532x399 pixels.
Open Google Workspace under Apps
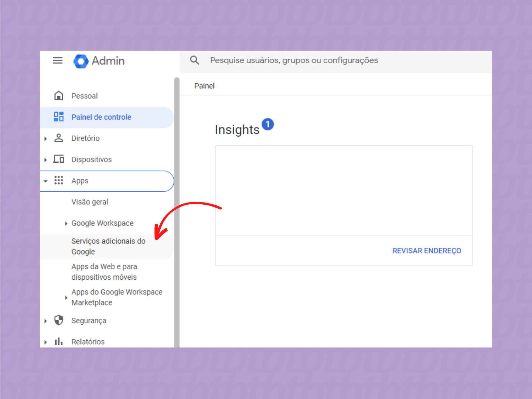click(x=102, y=223)
